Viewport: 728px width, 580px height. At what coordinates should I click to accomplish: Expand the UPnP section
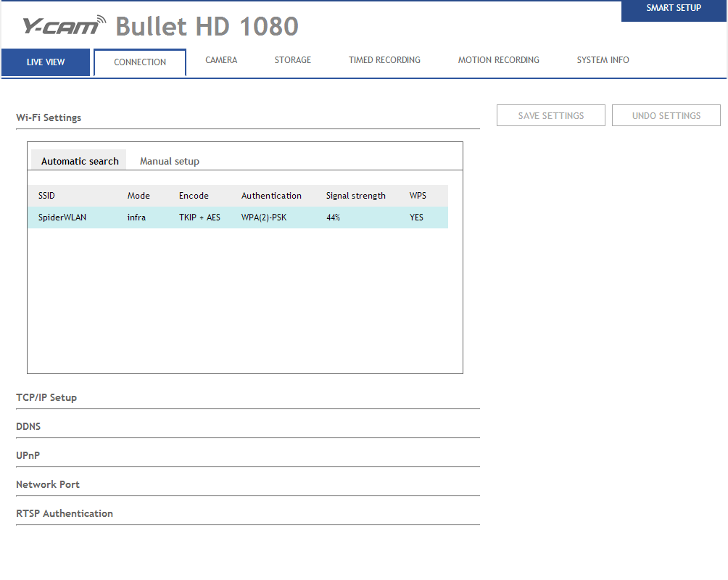tap(28, 455)
